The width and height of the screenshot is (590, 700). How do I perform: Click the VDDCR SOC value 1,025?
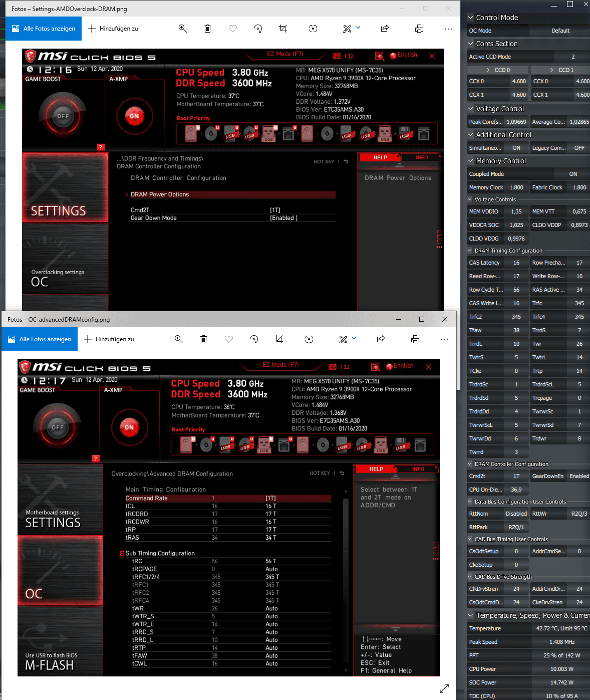(x=516, y=225)
